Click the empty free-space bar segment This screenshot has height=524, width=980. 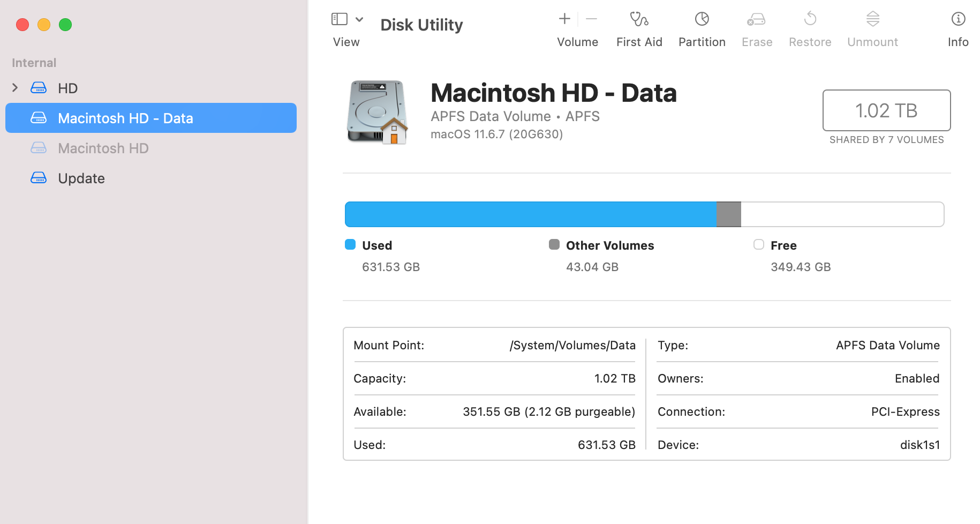(x=842, y=214)
